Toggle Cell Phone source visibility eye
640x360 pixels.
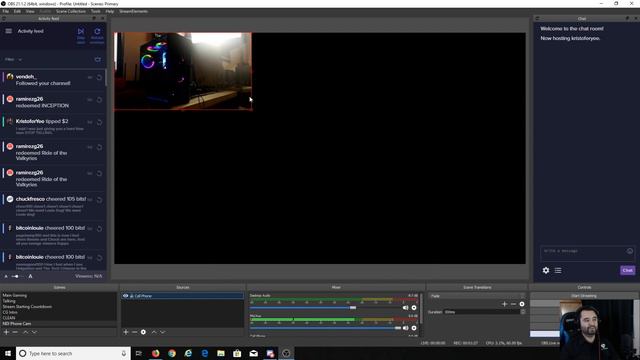click(x=126, y=296)
